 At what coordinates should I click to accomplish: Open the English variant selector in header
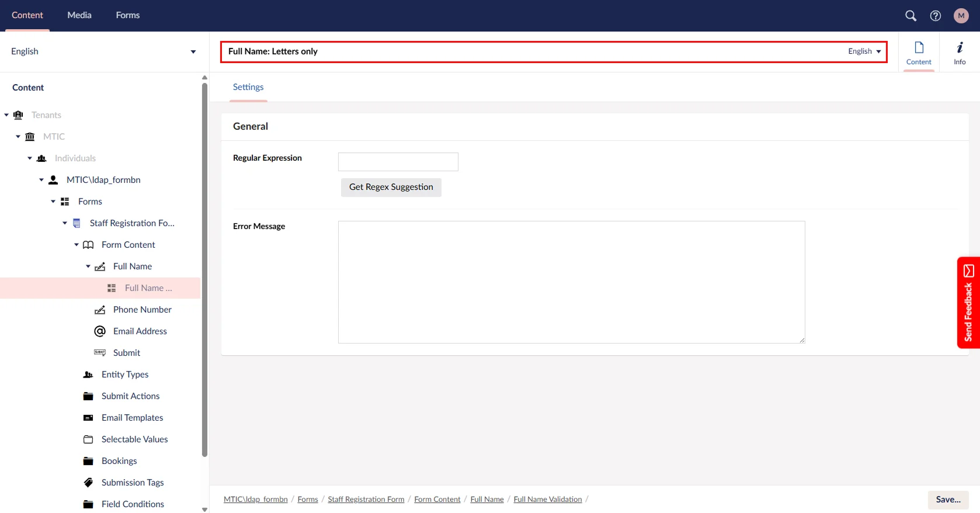point(864,51)
